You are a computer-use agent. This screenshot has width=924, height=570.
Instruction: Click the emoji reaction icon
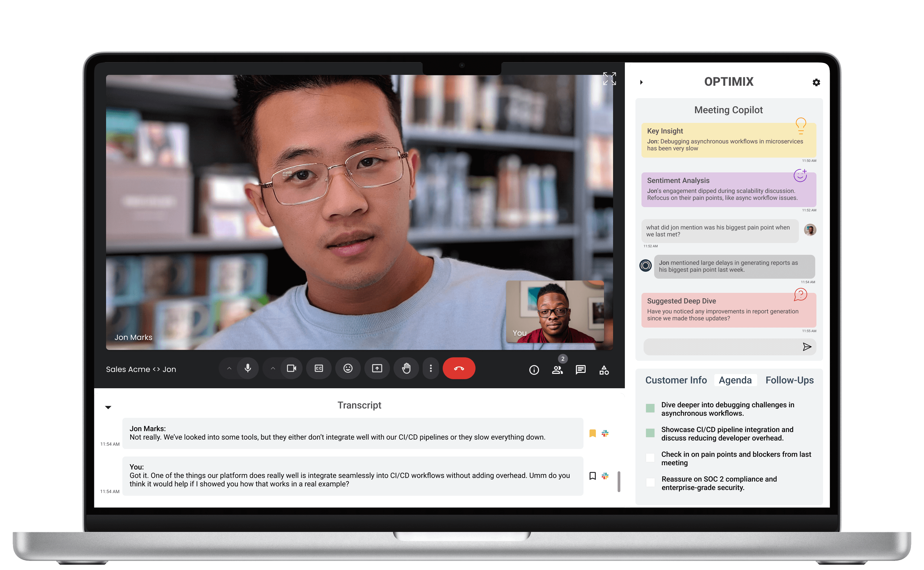coord(347,368)
